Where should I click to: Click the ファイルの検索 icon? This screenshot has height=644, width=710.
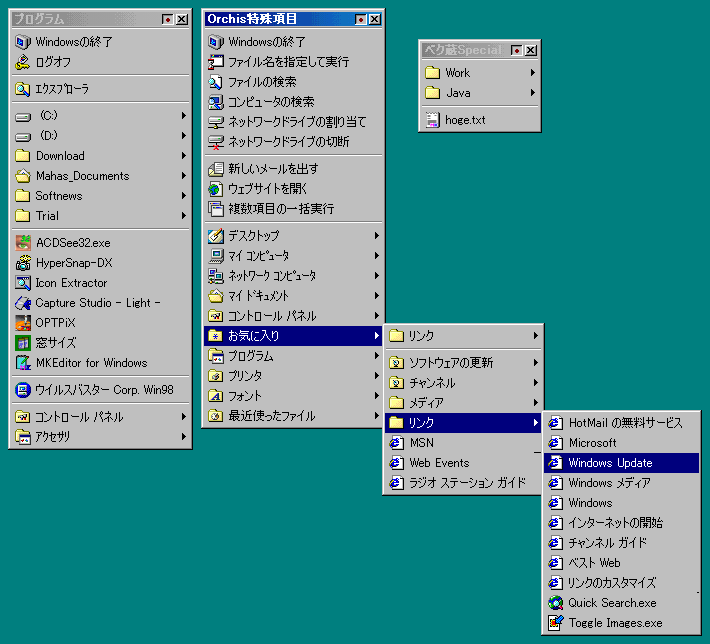(x=216, y=82)
